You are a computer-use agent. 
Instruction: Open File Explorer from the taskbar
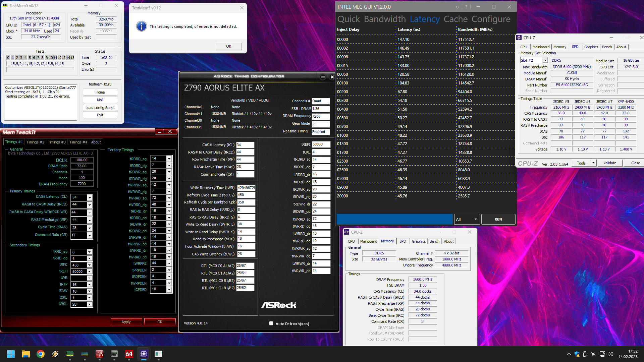click(26, 354)
